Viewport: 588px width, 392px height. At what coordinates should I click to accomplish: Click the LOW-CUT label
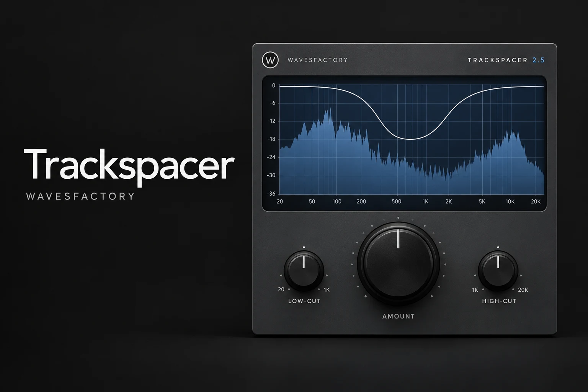[304, 301]
